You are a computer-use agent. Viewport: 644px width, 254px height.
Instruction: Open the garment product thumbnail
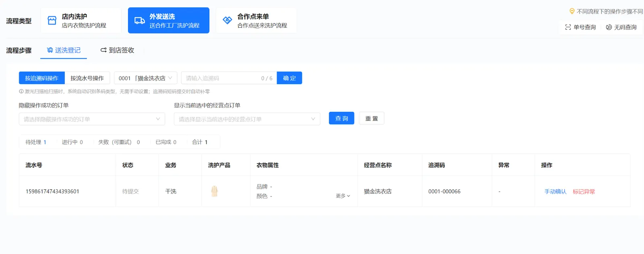point(215,191)
